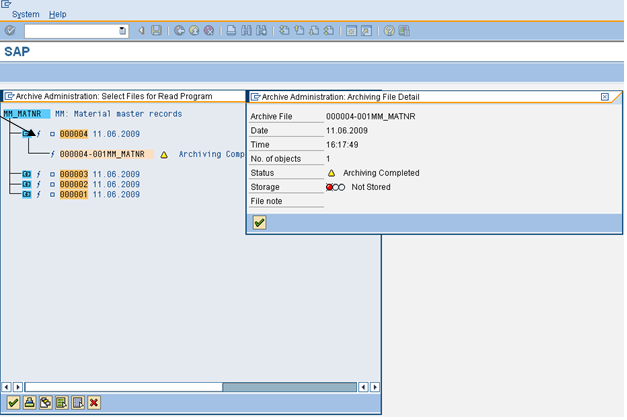Click session number 000002 in the tree
Screen dimensions: 627x420
pyautogui.click(x=74, y=184)
